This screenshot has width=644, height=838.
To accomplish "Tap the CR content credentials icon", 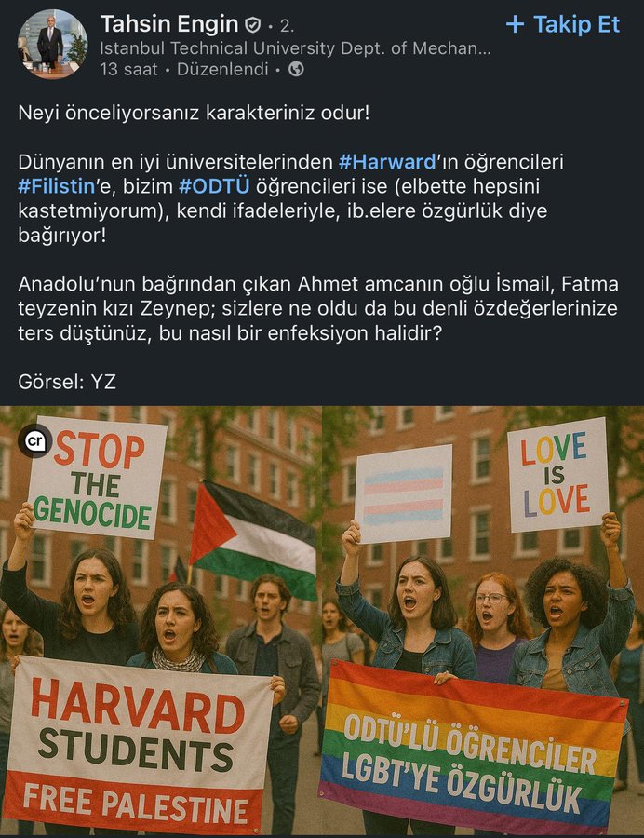I will coord(35,441).
